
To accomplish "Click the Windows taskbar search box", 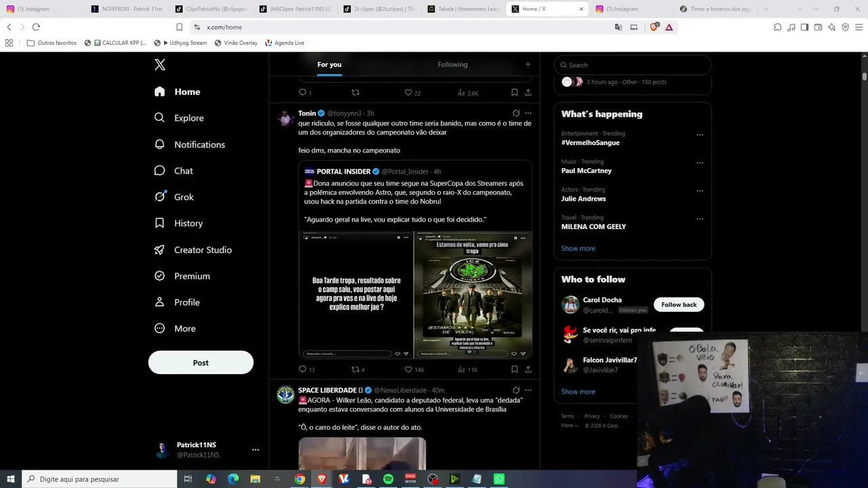I will (x=100, y=479).
